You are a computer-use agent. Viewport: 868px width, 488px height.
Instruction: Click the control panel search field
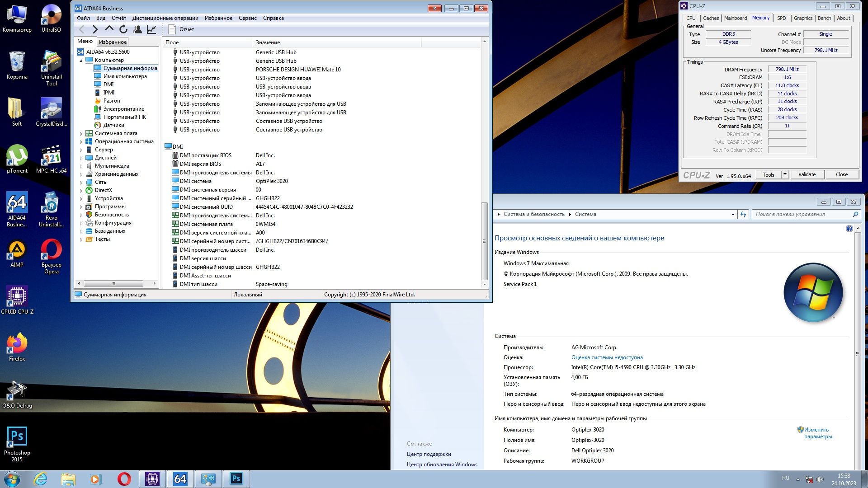click(806, 214)
